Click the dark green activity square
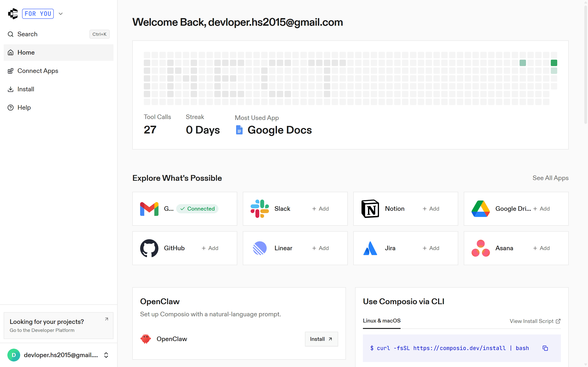 click(554, 63)
